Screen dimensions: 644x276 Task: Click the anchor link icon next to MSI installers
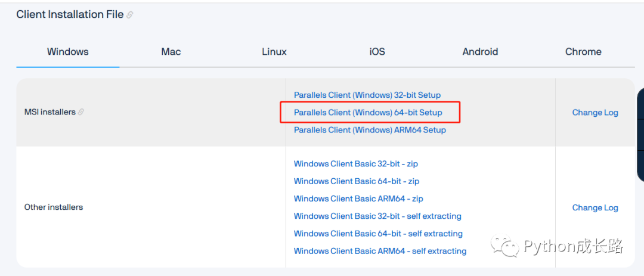[x=81, y=112]
